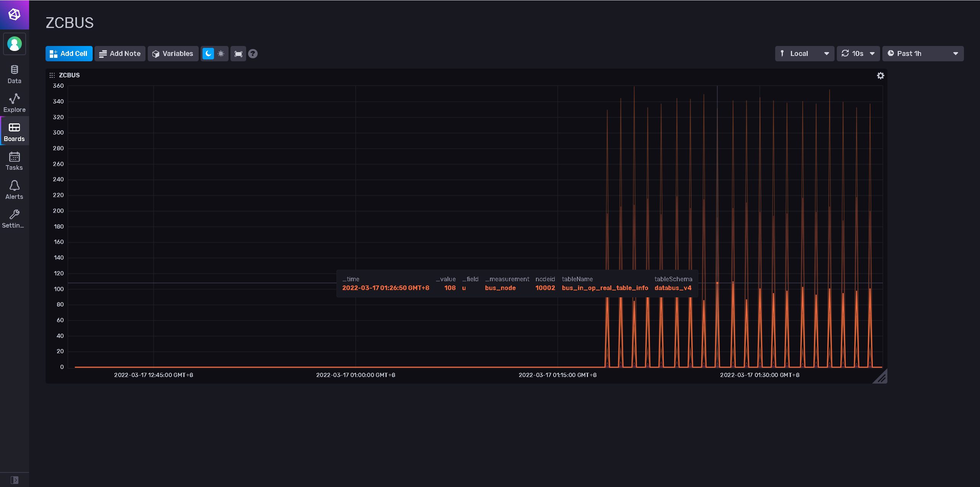
Task: Open the Local timezone dropdown
Action: coord(804,54)
